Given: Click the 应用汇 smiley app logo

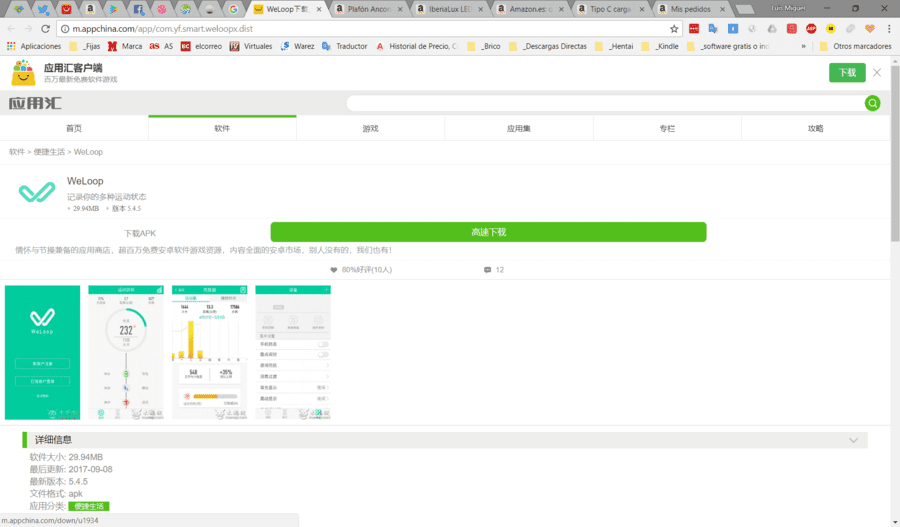Looking at the screenshot, I should pyautogui.click(x=24, y=73).
